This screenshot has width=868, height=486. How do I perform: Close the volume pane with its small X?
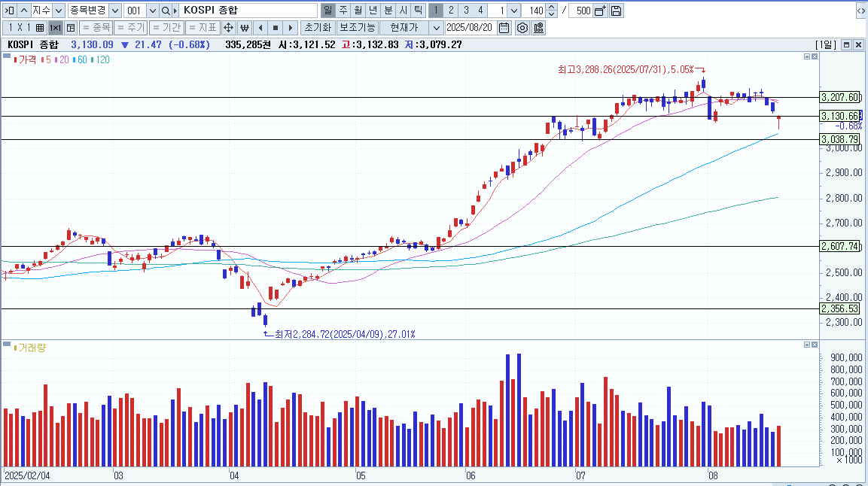[x=815, y=345]
